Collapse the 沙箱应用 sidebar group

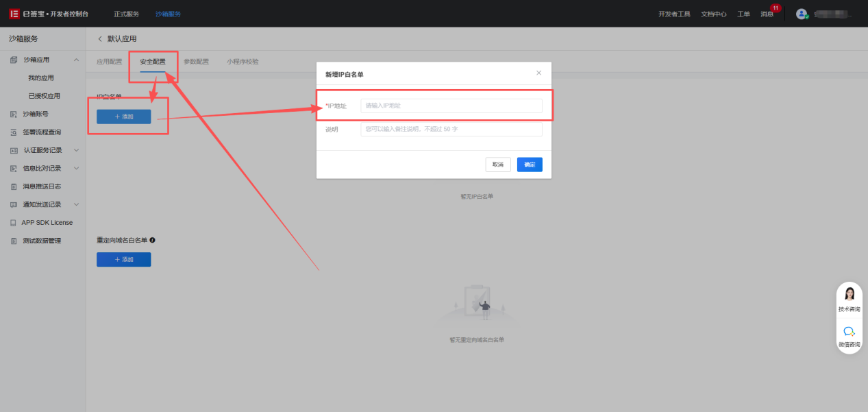coord(76,60)
